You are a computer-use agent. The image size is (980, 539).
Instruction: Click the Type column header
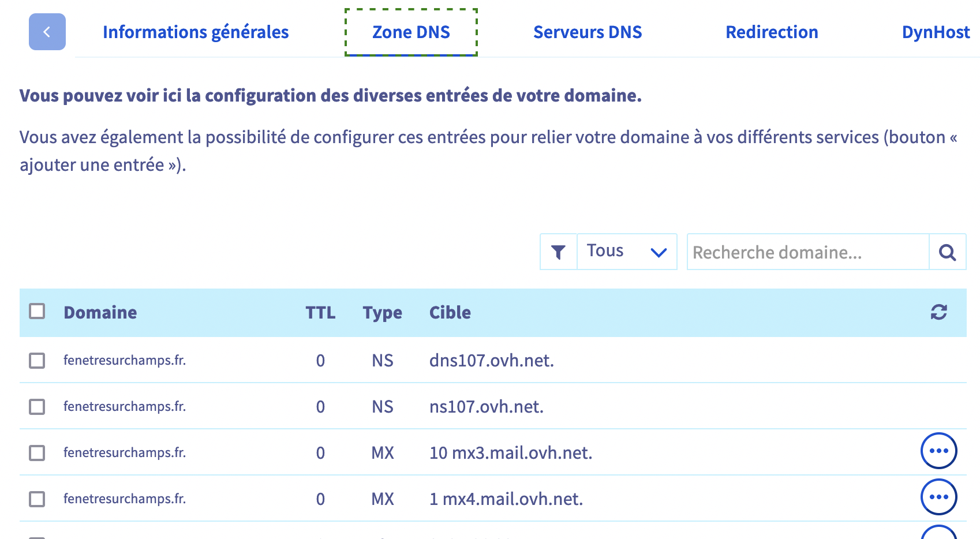[x=382, y=312]
